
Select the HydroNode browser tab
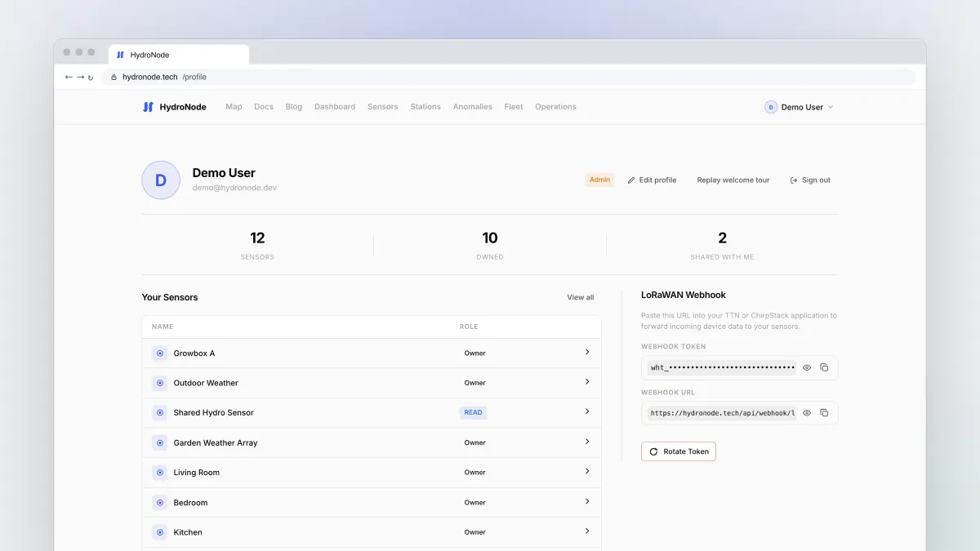tap(179, 55)
